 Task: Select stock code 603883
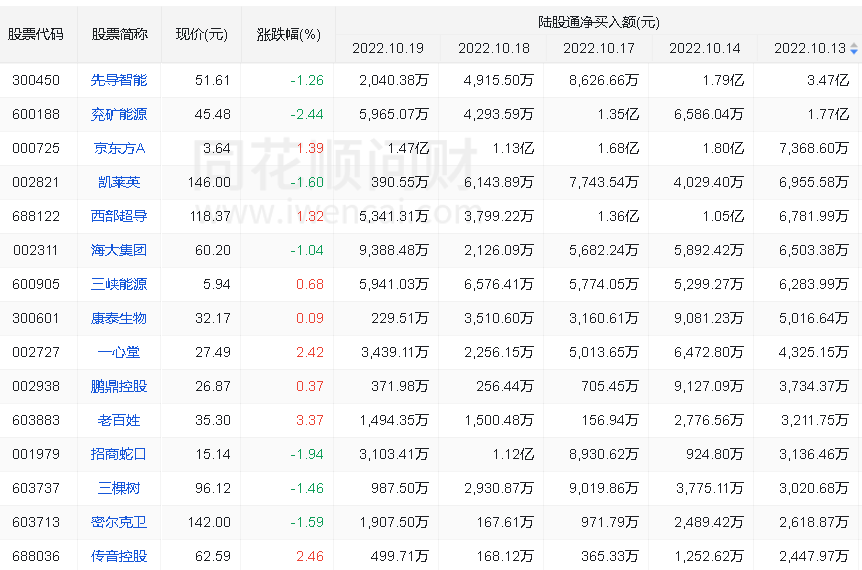point(36,420)
